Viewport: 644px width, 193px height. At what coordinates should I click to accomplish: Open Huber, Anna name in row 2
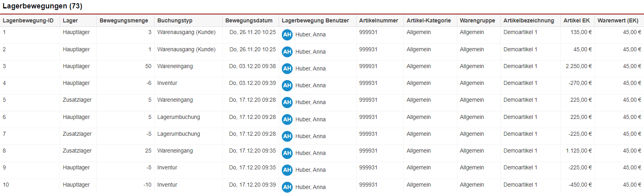click(310, 52)
